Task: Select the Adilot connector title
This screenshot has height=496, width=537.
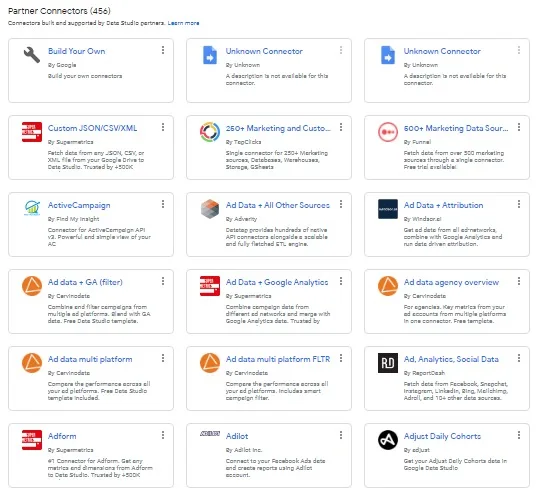Action: [x=237, y=436]
